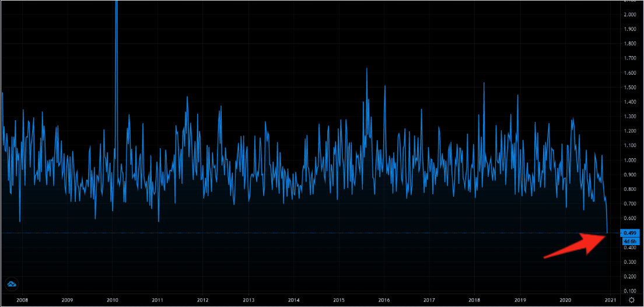The height and width of the screenshot is (307, 644).
Task: Click the TradingView logo icon
Action: (12, 284)
